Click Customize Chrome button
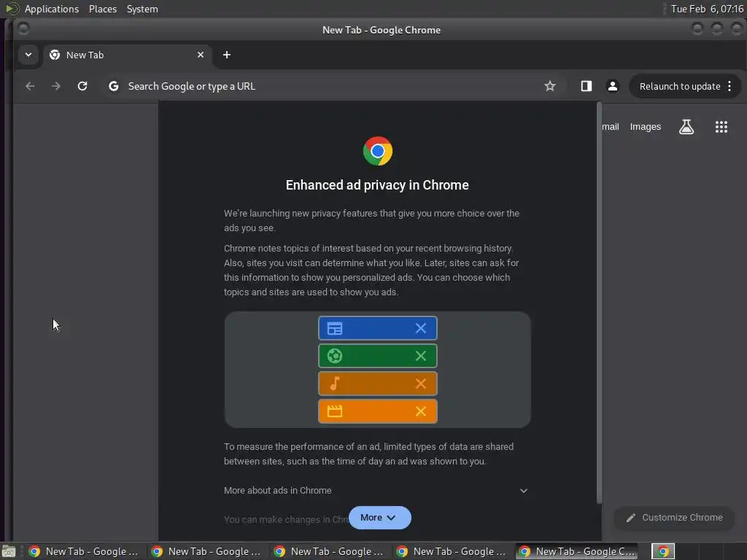Image resolution: width=747 pixels, height=560 pixels. (x=675, y=518)
